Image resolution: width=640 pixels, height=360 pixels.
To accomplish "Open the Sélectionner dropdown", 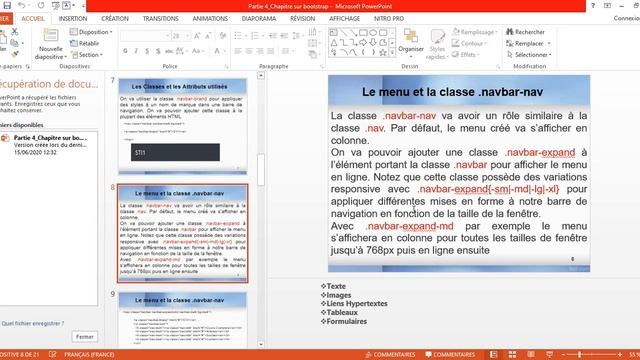I will (x=529, y=54).
